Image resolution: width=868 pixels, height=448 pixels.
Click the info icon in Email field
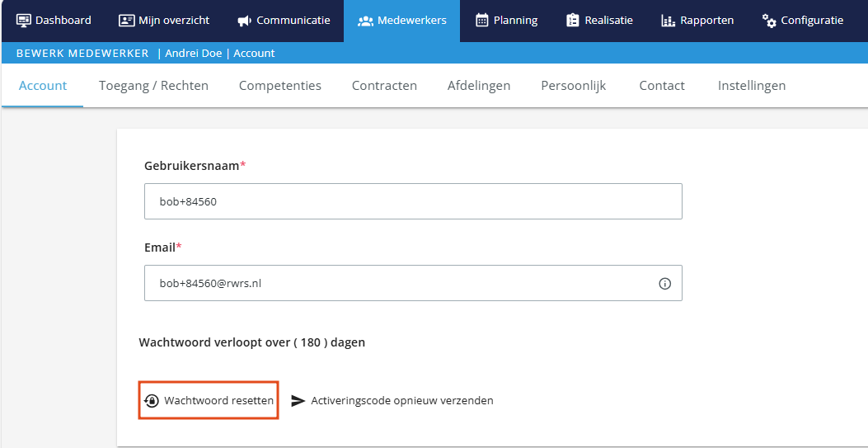(665, 284)
